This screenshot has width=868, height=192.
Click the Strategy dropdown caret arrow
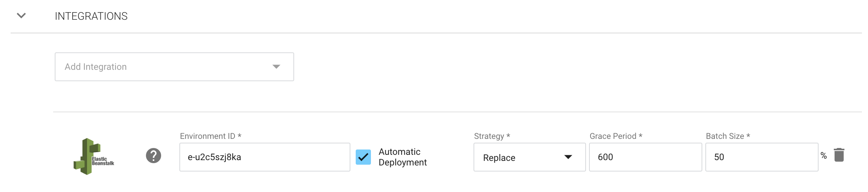coord(568,157)
